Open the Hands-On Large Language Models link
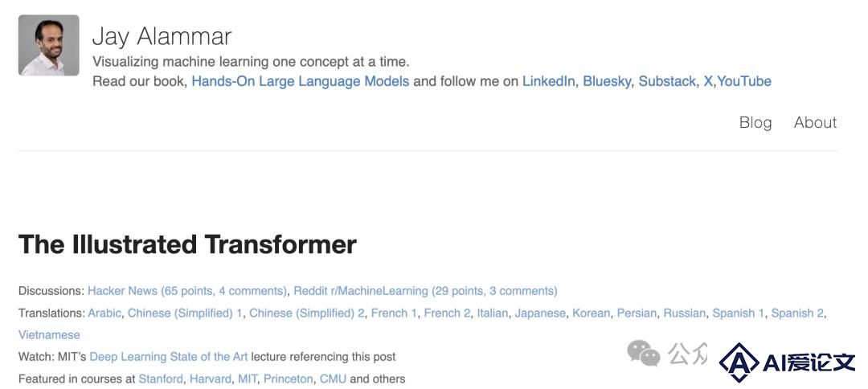 pyautogui.click(x=300, y=81)
